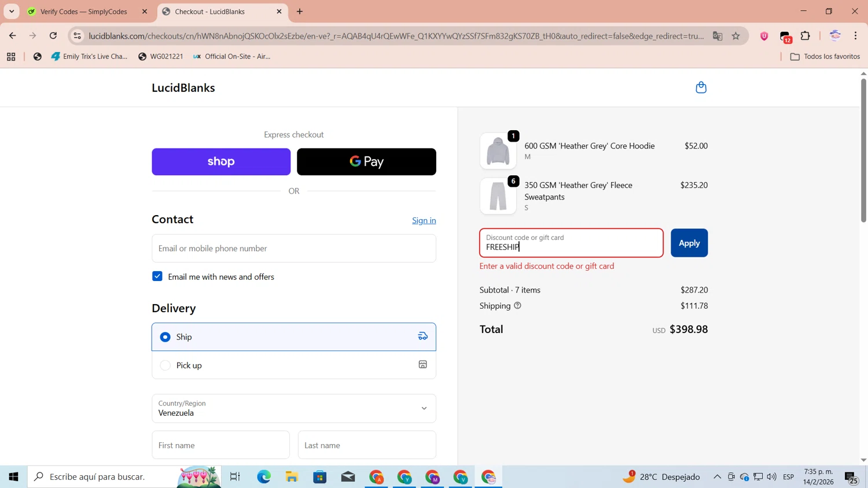868x488 pixels.
Task: Click the ESP language indicator
Action: click(x=788, y=476)
